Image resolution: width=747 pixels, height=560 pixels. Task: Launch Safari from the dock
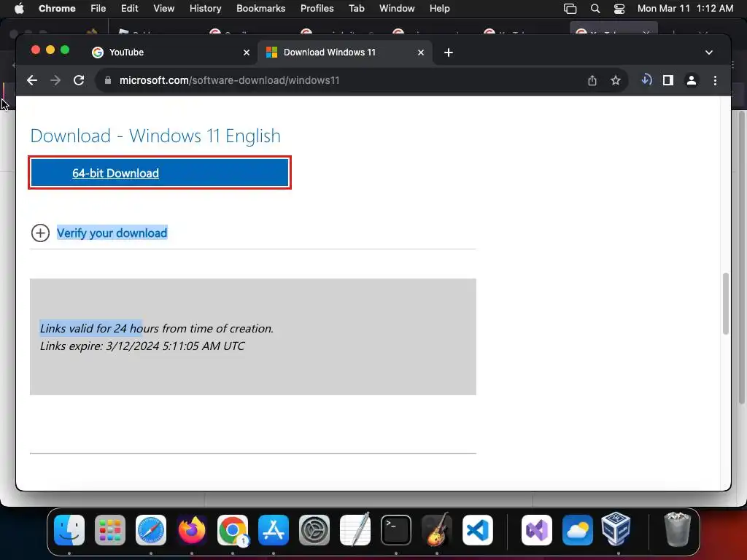[151, 530]
